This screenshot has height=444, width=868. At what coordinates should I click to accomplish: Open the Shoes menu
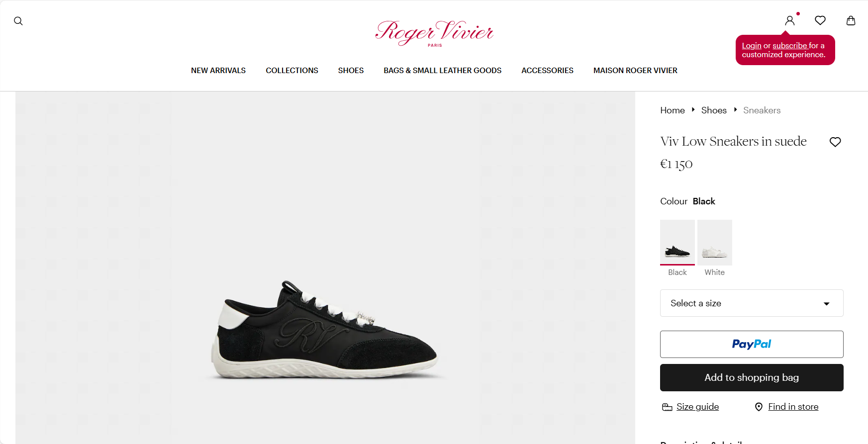(x=351, y=71)
